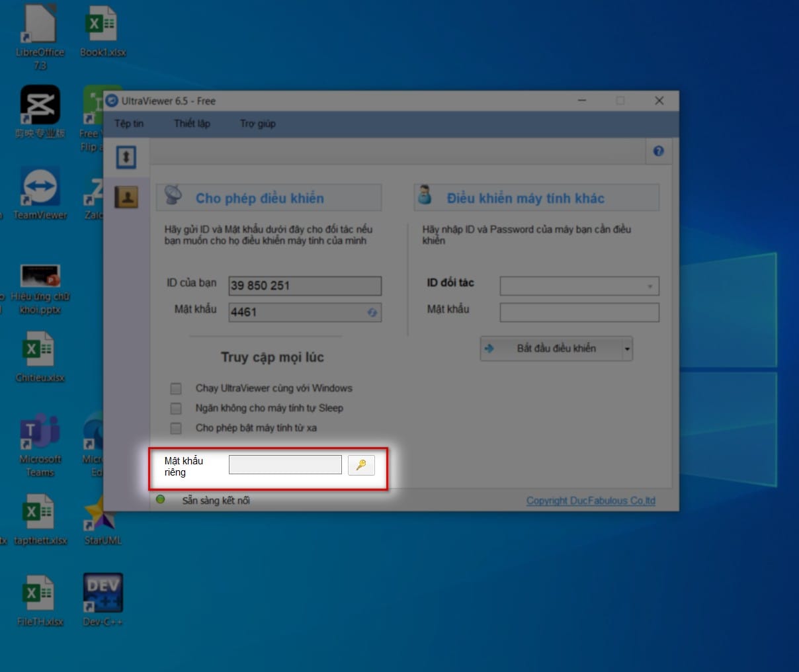Launch Microsoft Teams from the desktop
This screenshot has height=672, width=799.
tap(40, 446)
